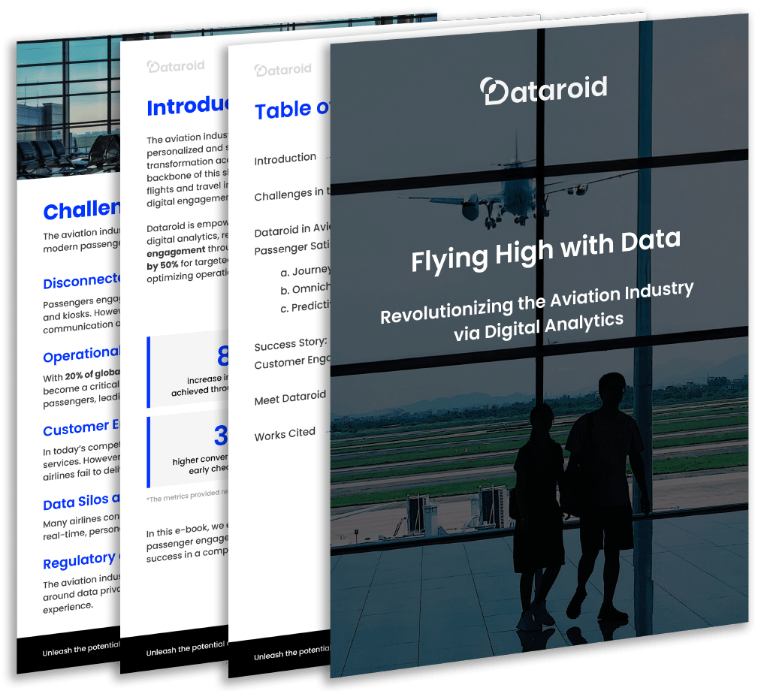Click the 'Operational' blue subheading

tap(81, 355)
